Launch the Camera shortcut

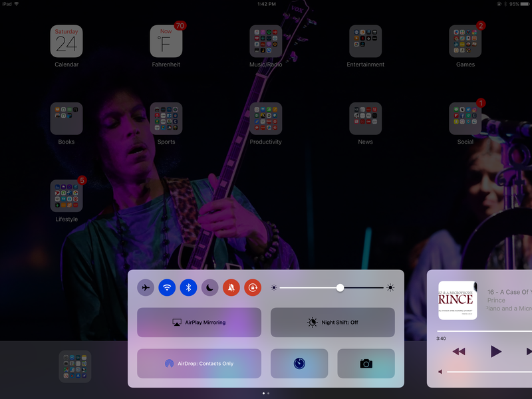(366, 363)
